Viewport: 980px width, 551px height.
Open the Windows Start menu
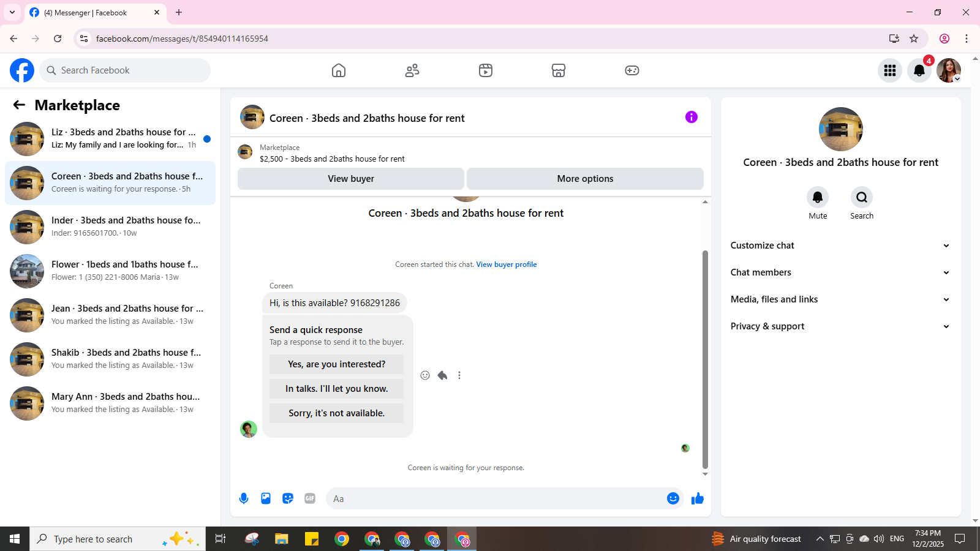[15, 539]
